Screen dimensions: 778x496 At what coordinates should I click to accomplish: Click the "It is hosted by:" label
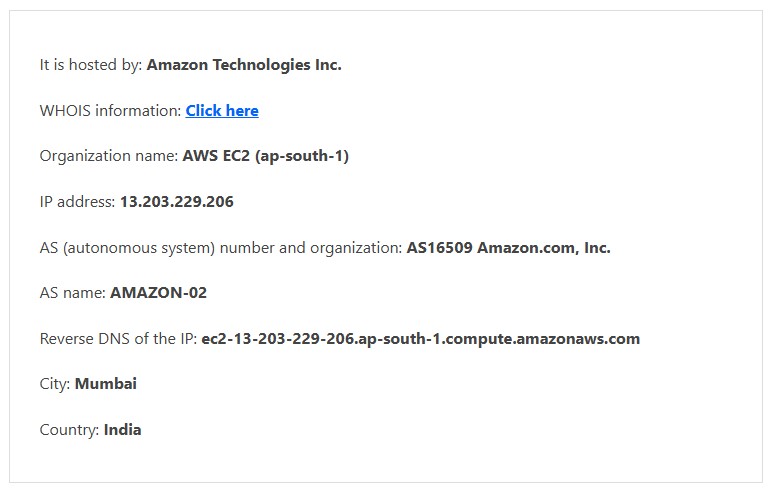pyautogui.click(x=91, y=65)
